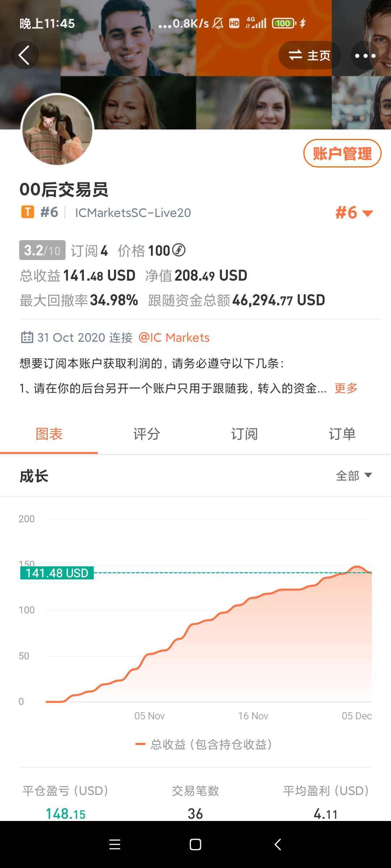Tap the 3.2/10 rating score badge
Screen dimensions: 391x868
click(x=42, y=250)
